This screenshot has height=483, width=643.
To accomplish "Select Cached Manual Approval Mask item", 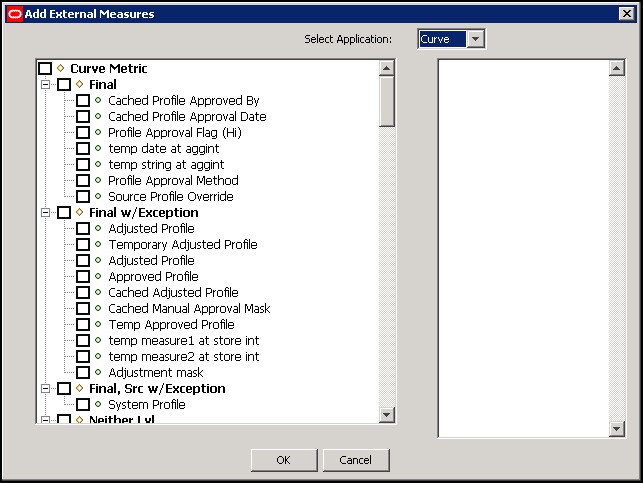I will 189,308.
